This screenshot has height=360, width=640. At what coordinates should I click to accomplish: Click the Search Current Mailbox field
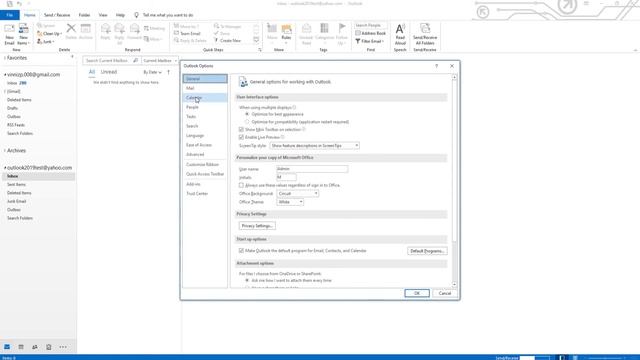click(108, 60)
